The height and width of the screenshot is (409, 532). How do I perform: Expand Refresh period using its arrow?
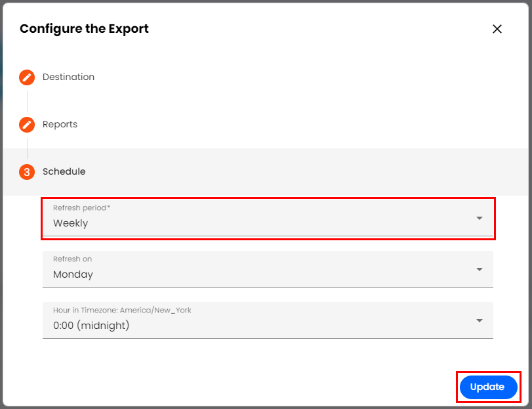(480, 218)
